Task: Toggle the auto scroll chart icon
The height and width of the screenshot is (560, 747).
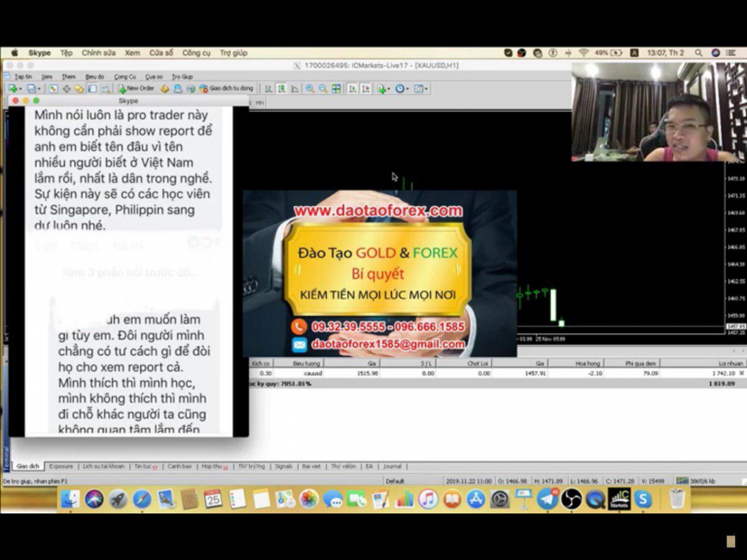Action: 352,88
